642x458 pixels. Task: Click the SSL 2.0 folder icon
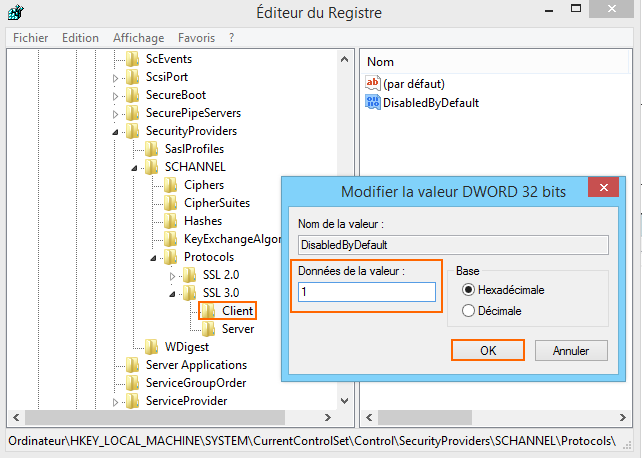[x=189, y=275]
